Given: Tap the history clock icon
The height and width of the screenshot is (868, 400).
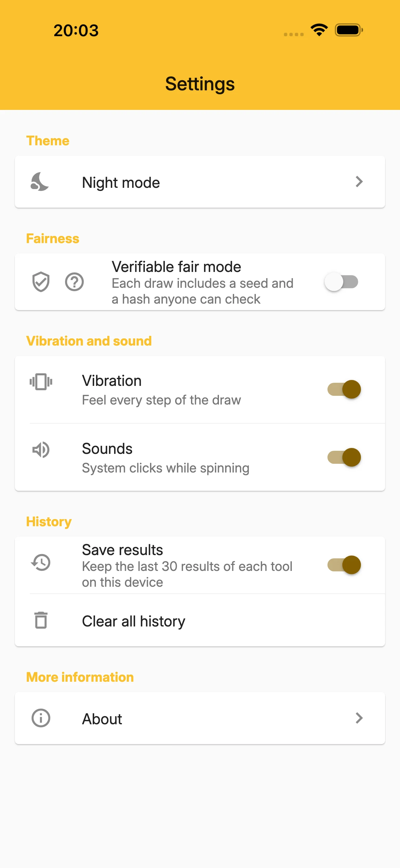Looking at the screenshot, I should 41,563.
